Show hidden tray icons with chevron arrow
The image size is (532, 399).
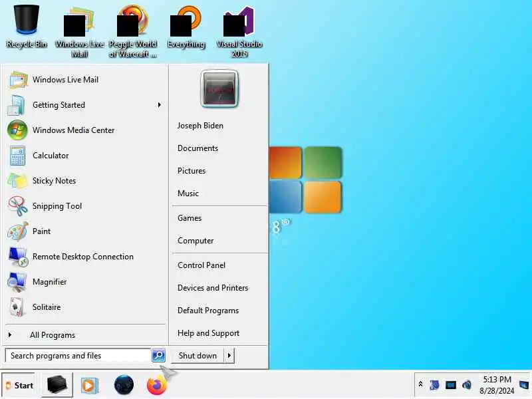(420, 384)
